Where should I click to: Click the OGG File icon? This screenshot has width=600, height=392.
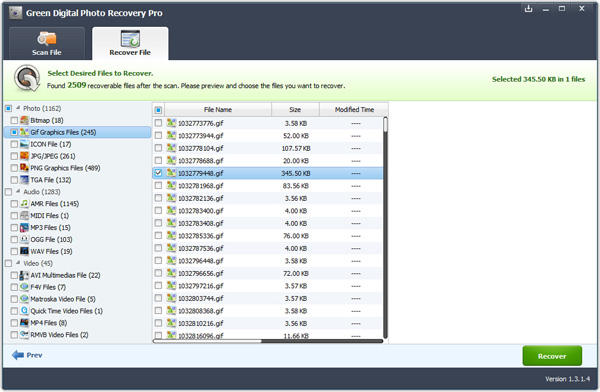24,239
